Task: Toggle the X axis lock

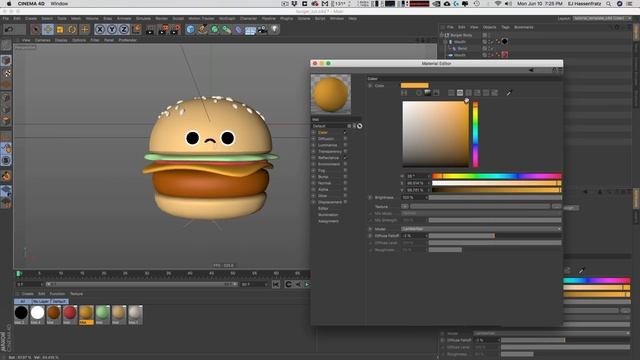Action: point(100,29)
